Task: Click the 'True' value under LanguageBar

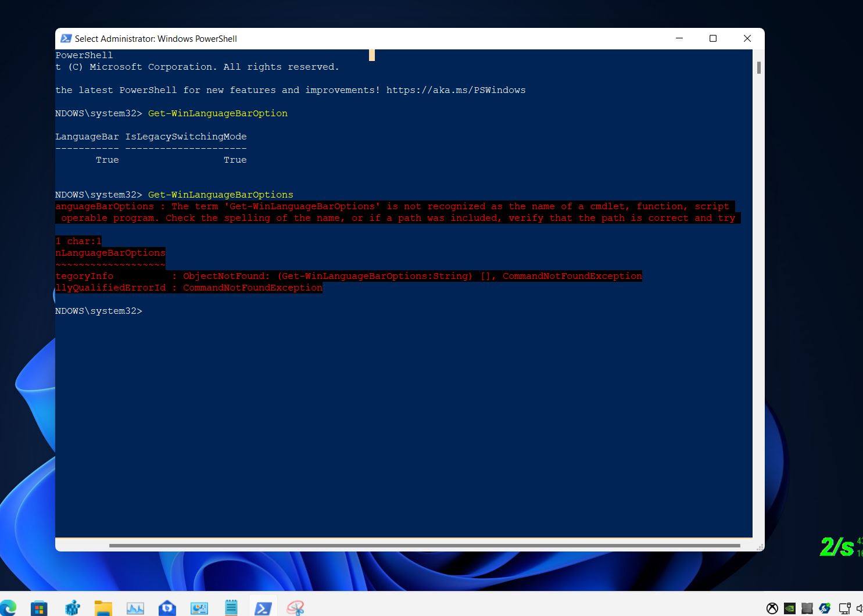Action: pos(108,160)
